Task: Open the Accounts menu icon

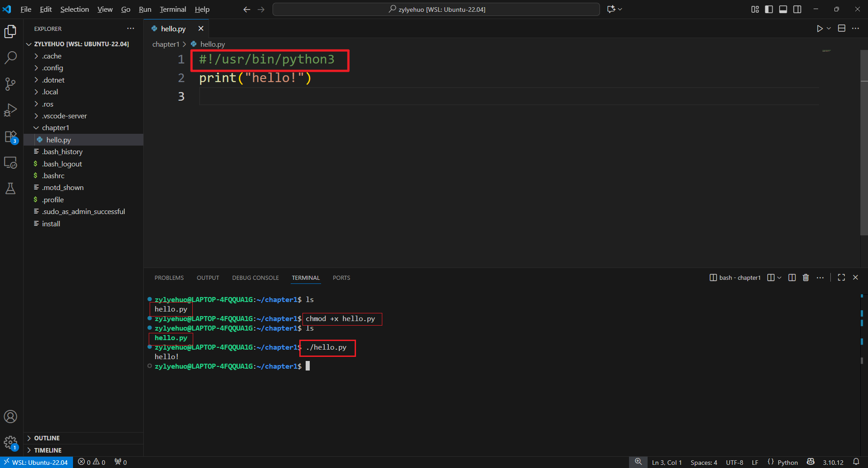Action: pos(10,417)
